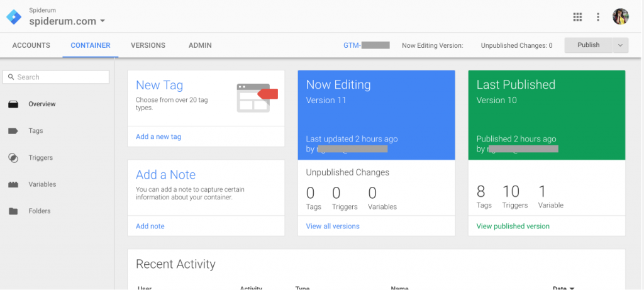The height and width of the screenshot is (290, 644).
Task: Open Folders in the sidebar
Action: coord(40,211)
